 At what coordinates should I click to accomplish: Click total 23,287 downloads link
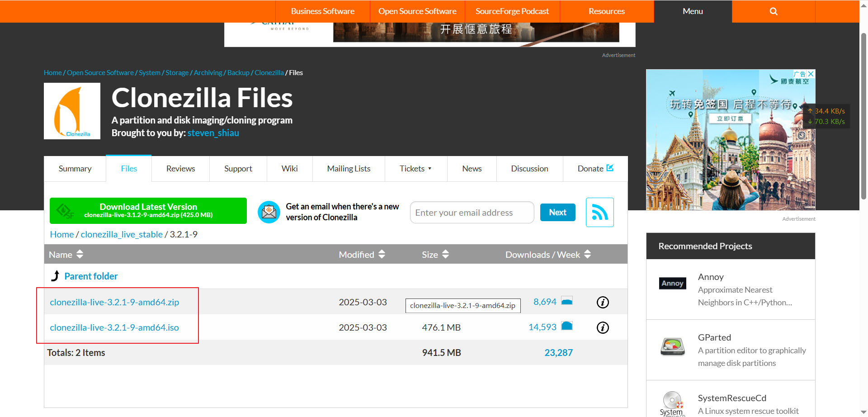click(x=558, y=353)
